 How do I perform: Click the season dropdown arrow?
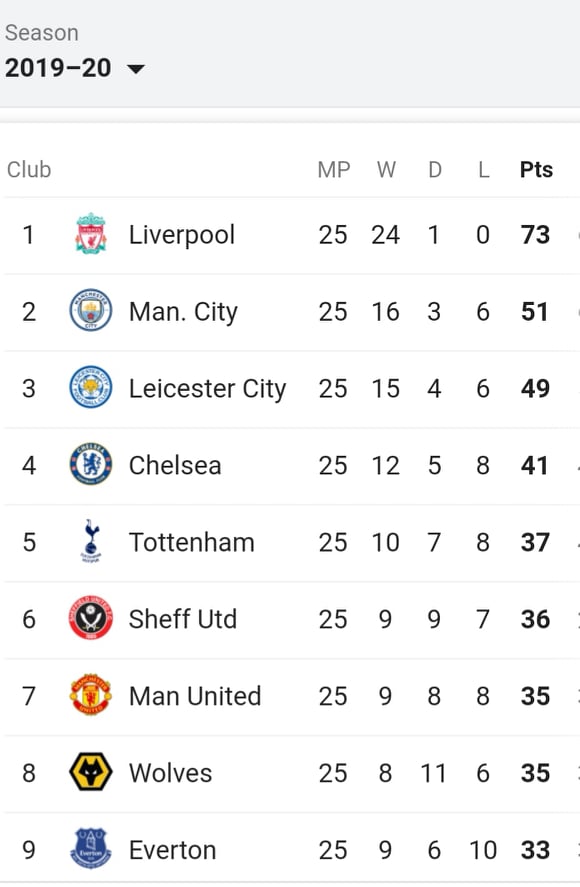pos(136,70)
